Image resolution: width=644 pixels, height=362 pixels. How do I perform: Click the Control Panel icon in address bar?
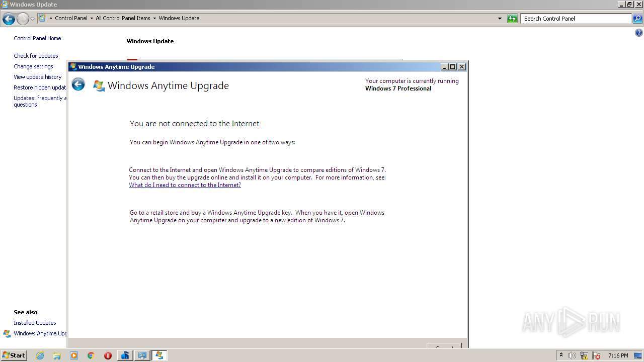click(x=42, y=18)
